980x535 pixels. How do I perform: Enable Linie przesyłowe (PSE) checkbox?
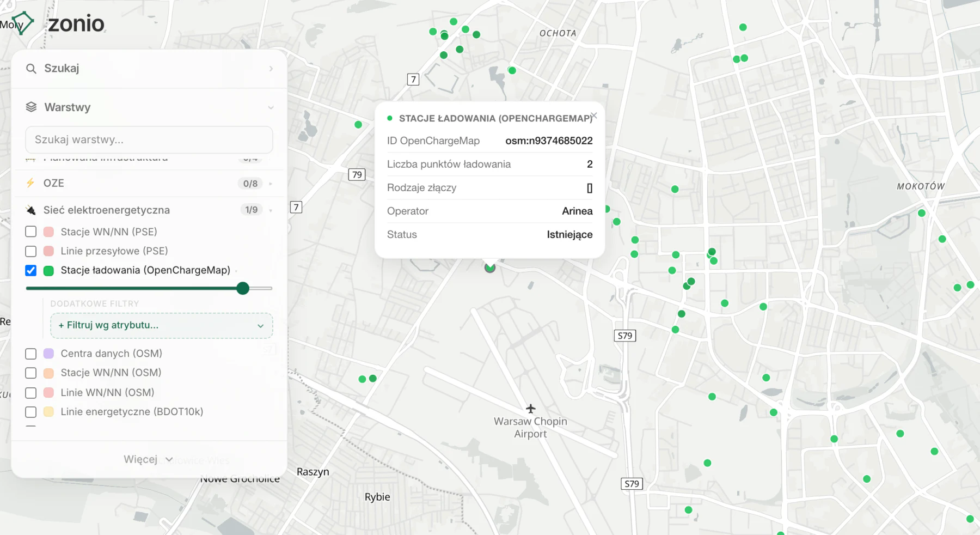[x=31, y=251]
